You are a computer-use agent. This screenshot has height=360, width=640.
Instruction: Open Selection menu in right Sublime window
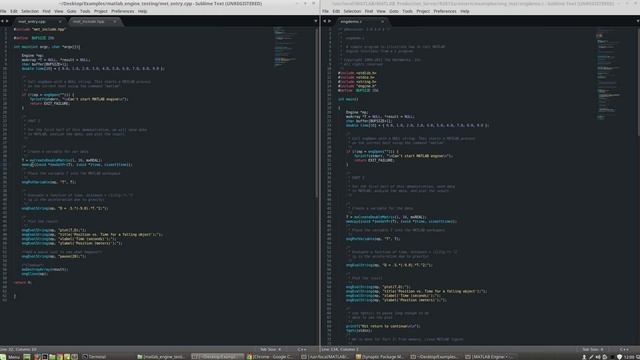(x=352, y=11)
